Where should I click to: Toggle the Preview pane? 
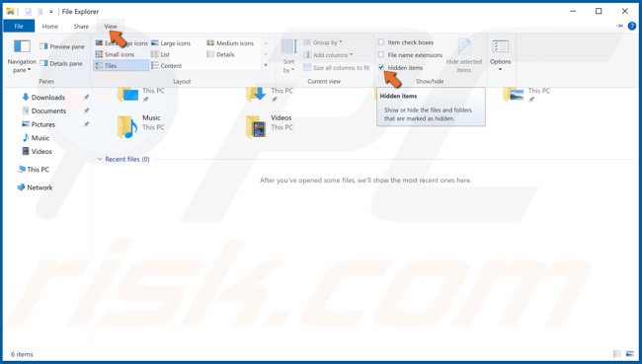click(62, 46)
